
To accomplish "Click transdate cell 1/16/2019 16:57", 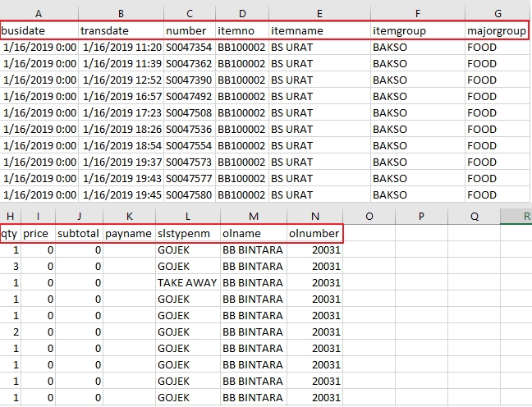I will point(121,97).
